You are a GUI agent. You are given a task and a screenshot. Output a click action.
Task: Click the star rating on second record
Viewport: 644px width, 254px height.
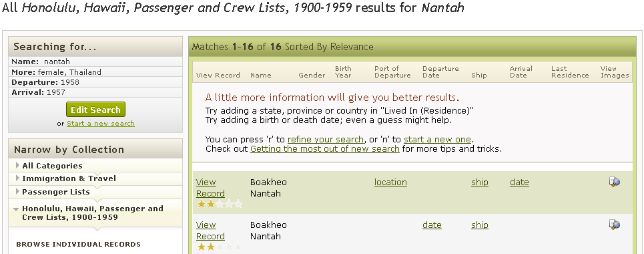[x=220, y=247]
